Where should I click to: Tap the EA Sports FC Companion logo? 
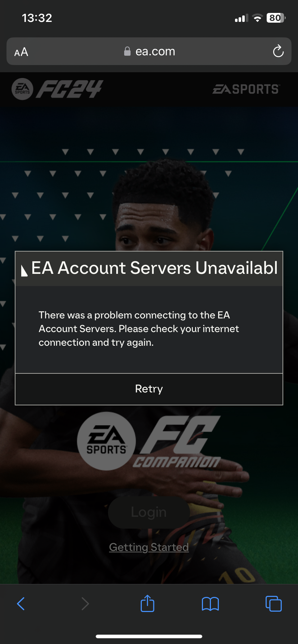[x=149, y=441]
